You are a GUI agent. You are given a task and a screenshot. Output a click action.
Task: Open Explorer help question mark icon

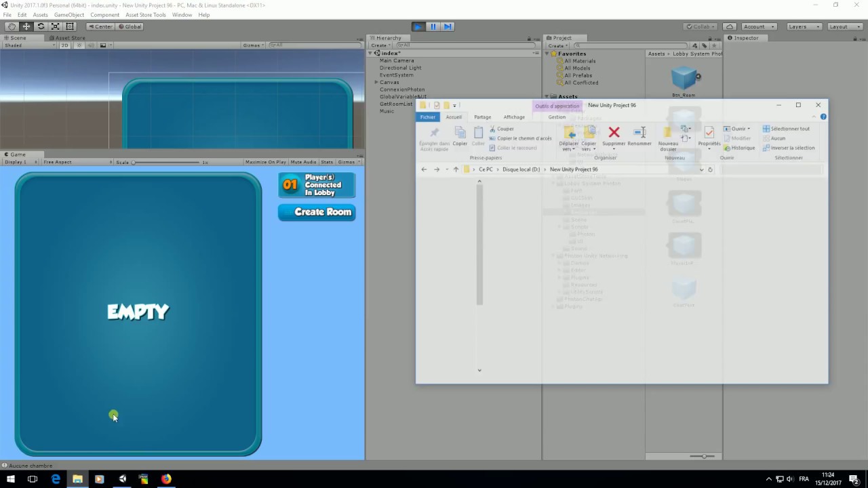coord(823,117)
